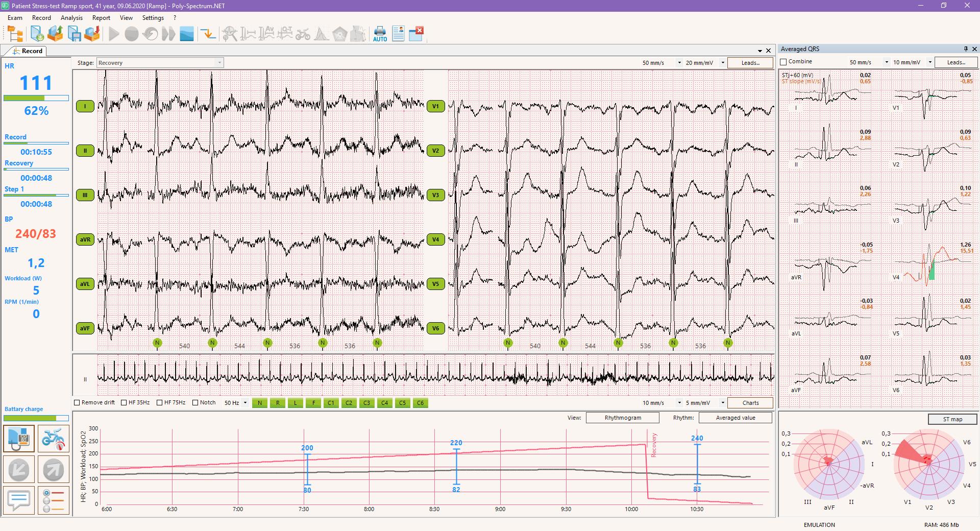
Task: Click the ECG magnifier analysis icon
Action: pyautogui.click(x=230, y=34)
